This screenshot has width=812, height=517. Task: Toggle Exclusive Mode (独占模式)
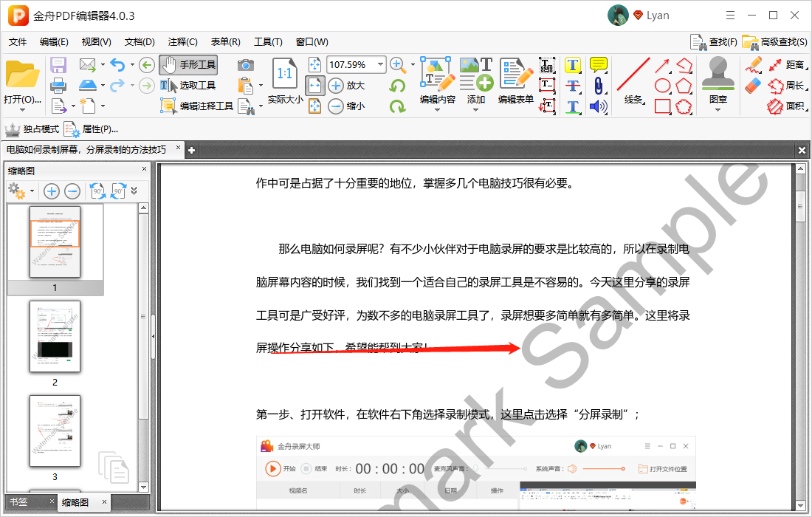(32, 129)
